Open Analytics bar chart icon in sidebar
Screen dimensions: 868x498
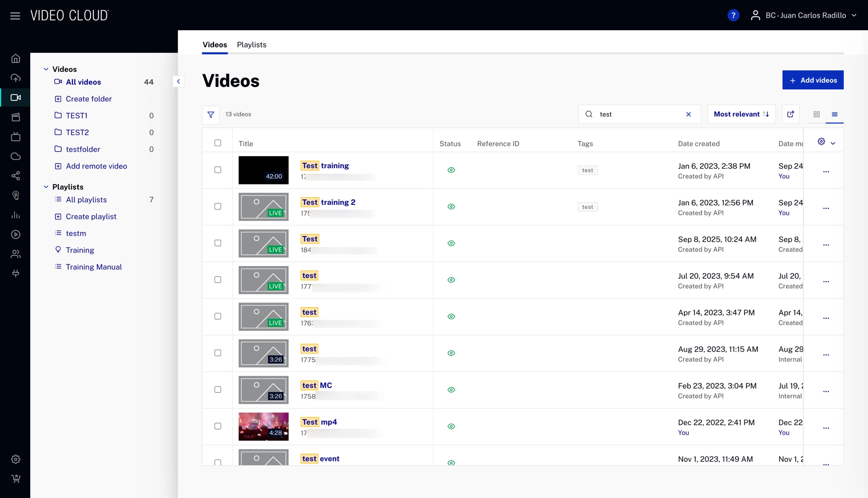pos(16,215)
